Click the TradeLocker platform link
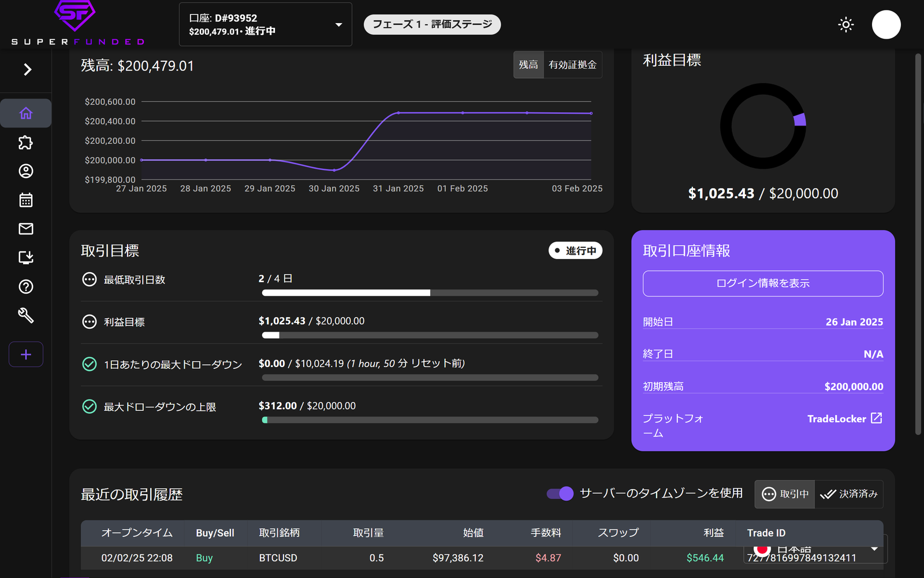The width and height of the screenshot is (924, 578). [x=836, y=419]
